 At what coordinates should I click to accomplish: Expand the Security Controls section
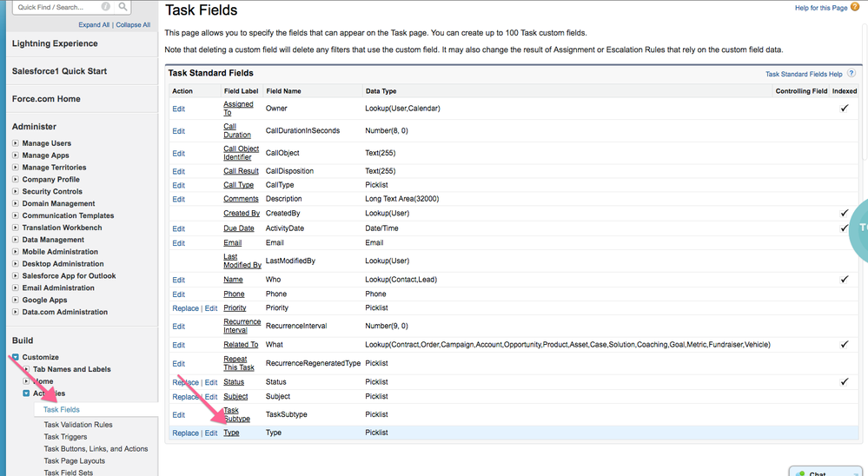[x=16, y=192]
